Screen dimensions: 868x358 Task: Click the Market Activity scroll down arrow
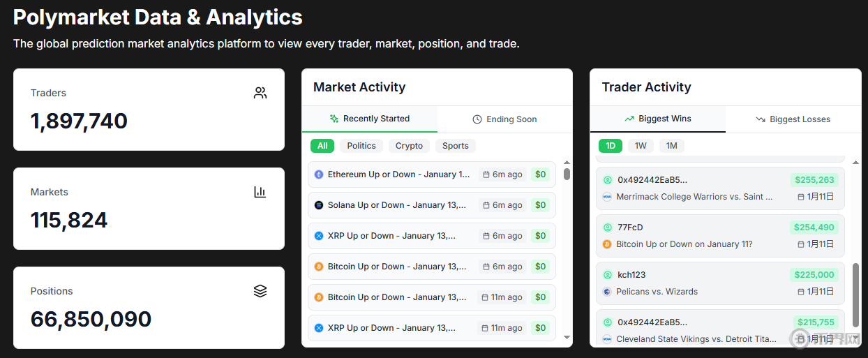click(567, 337)
